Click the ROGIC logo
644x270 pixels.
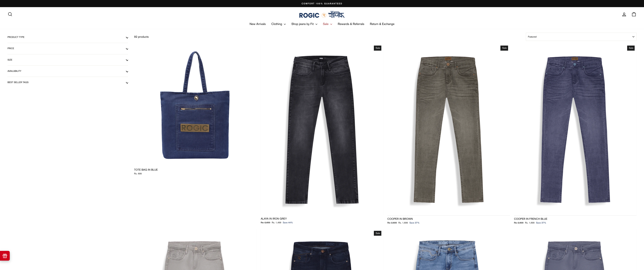tap(322, 15)
